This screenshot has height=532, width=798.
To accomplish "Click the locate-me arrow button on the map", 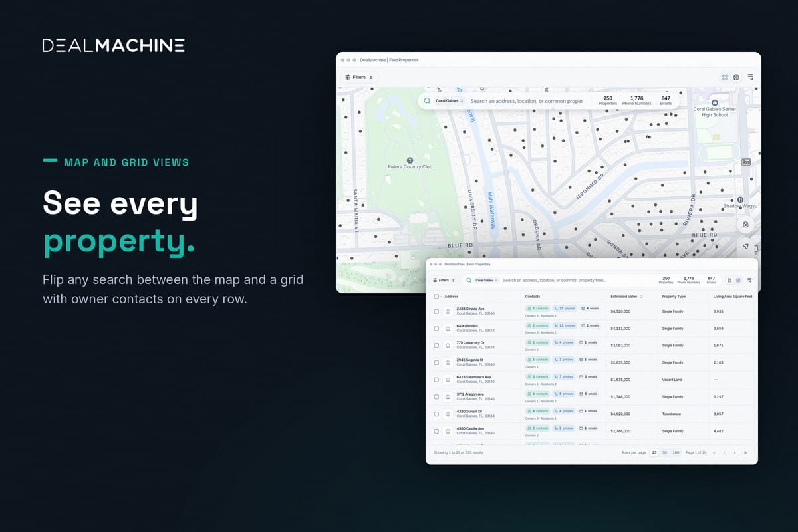I will tap(745, 246).
